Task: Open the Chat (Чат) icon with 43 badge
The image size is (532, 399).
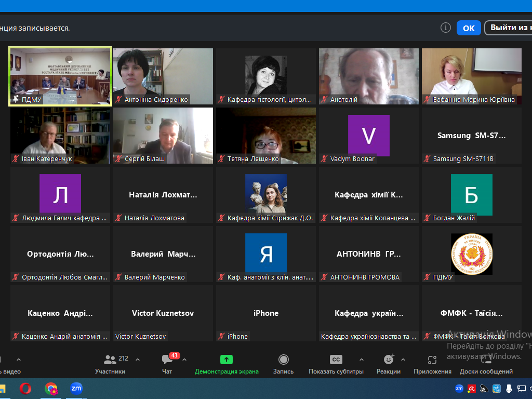Action: coord(168,359)
